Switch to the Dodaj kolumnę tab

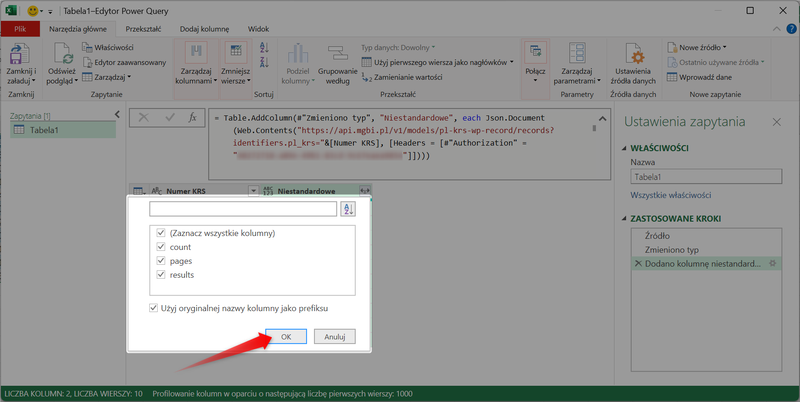[205, 29]
